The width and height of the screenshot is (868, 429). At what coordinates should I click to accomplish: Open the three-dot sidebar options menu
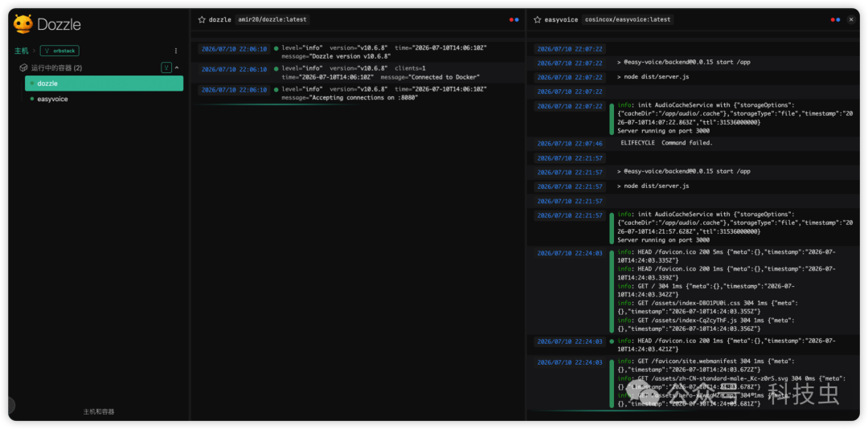[x=176, y=51]
